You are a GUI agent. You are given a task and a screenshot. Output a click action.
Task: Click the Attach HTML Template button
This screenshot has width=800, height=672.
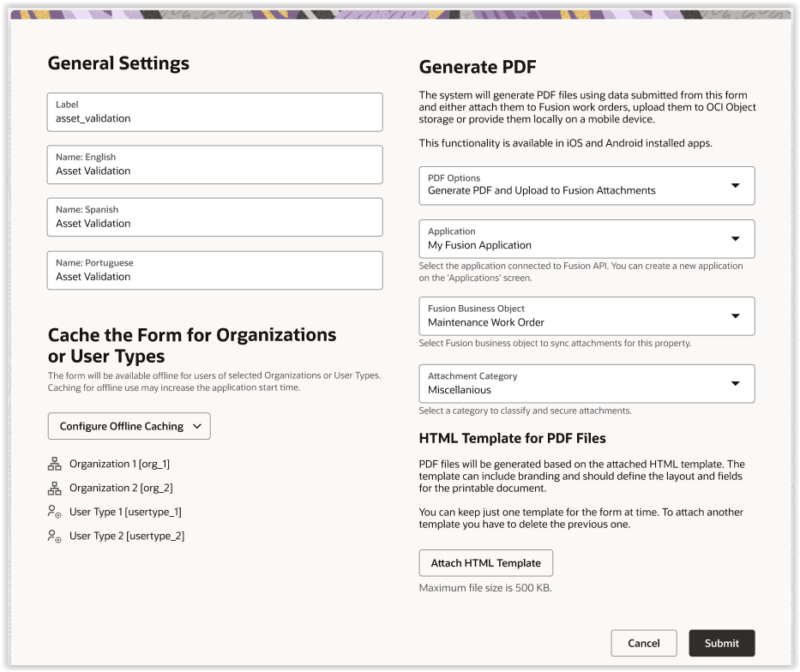coord(485,562)
